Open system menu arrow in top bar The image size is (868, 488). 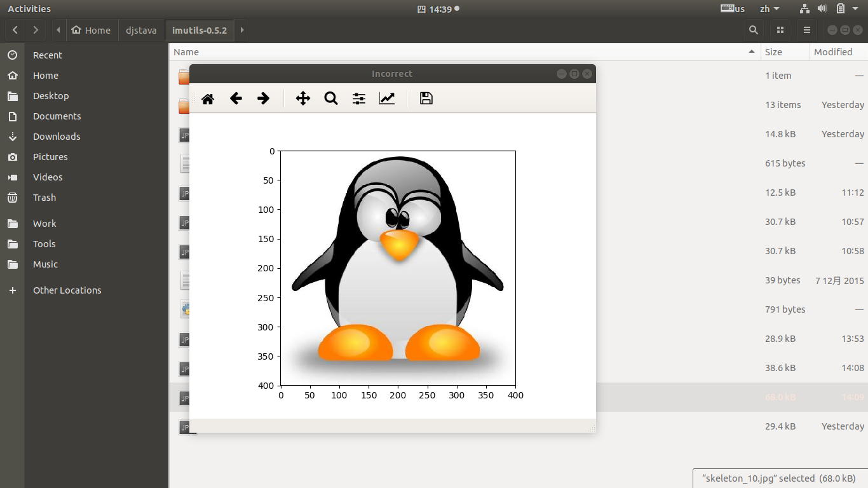(x=855, y=9)
